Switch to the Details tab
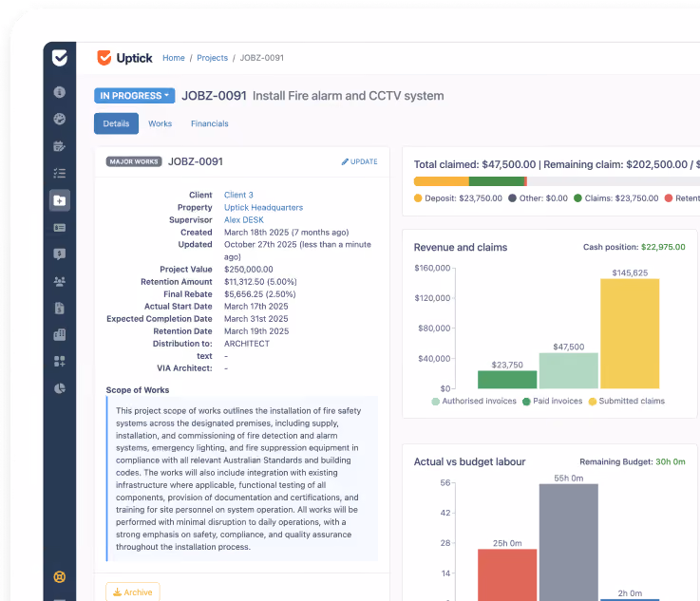Image resolution: width=700 pixels, height=601 pixels. click(x=116, y=123)
